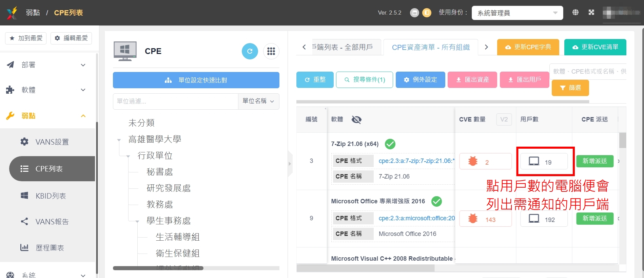This screenshot has height=278, width=644.
Task: Select CPE列表 in the sidebar
Action: 52,169
